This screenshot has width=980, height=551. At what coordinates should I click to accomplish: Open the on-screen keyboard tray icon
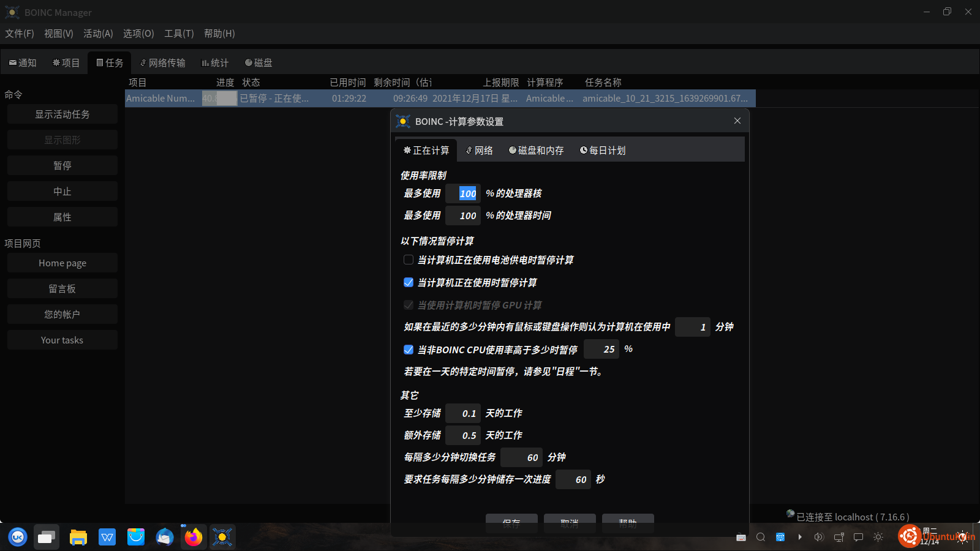pyautogui.click(x=741, y=538)
